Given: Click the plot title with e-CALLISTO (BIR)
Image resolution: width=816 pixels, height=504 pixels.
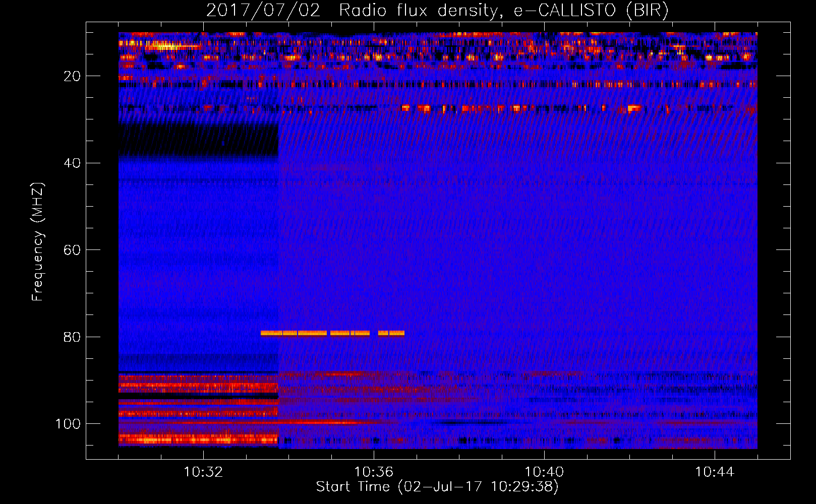Looking at the screenshot, I should (x=437, y=11).
